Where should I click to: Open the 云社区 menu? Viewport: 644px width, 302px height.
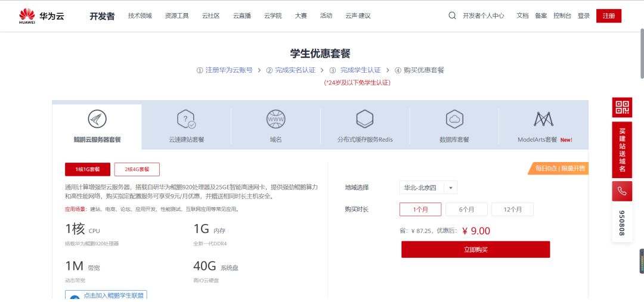[211, 16]
